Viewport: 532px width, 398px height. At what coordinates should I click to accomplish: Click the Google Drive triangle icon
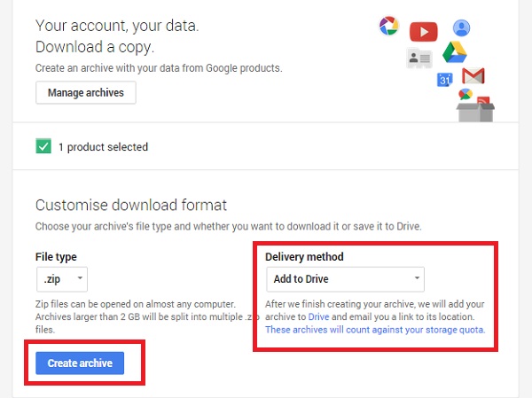click(x=455, y=52)
